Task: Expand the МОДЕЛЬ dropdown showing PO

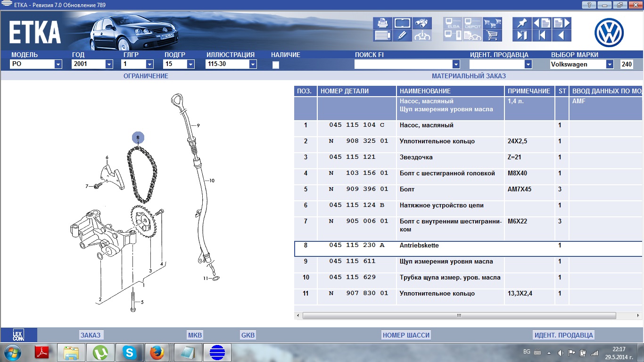Action: [58, 65]
